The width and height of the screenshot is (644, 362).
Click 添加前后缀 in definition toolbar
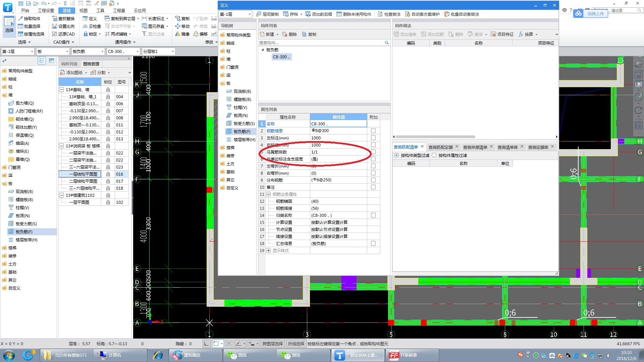(319, 14)
